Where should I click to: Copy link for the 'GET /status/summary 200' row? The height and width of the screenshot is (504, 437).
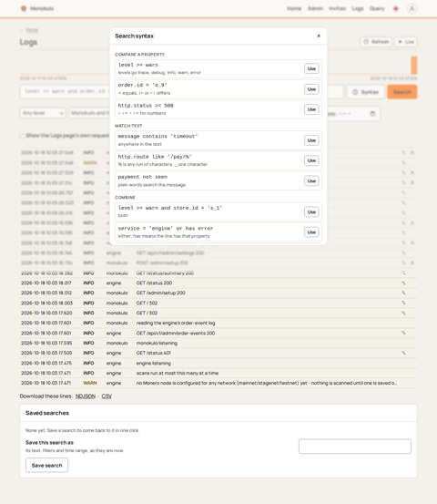[x=403, y=273]
